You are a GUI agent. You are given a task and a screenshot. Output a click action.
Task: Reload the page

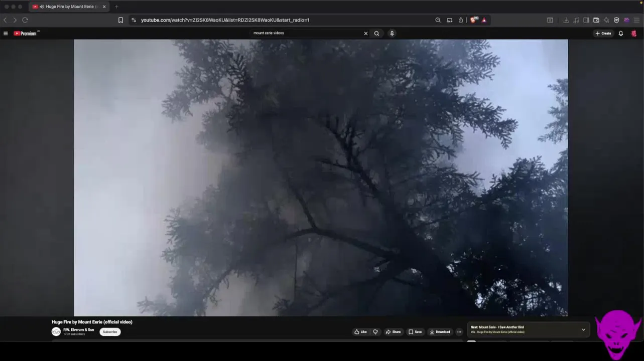(25, 20)
